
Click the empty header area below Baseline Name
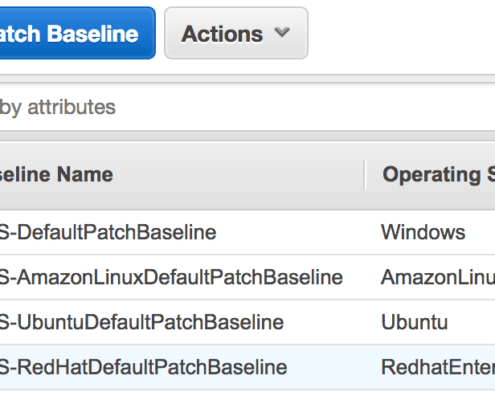coord(180,197)
